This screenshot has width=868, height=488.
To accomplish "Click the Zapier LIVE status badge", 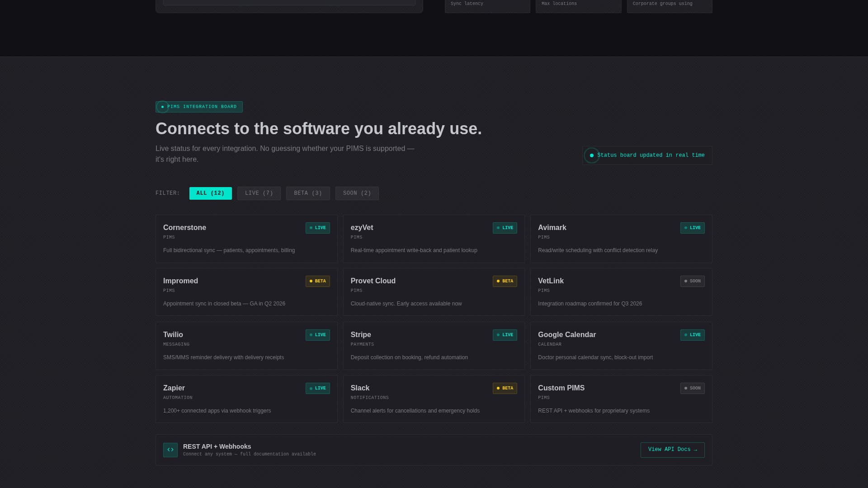I will click(317, 388).
